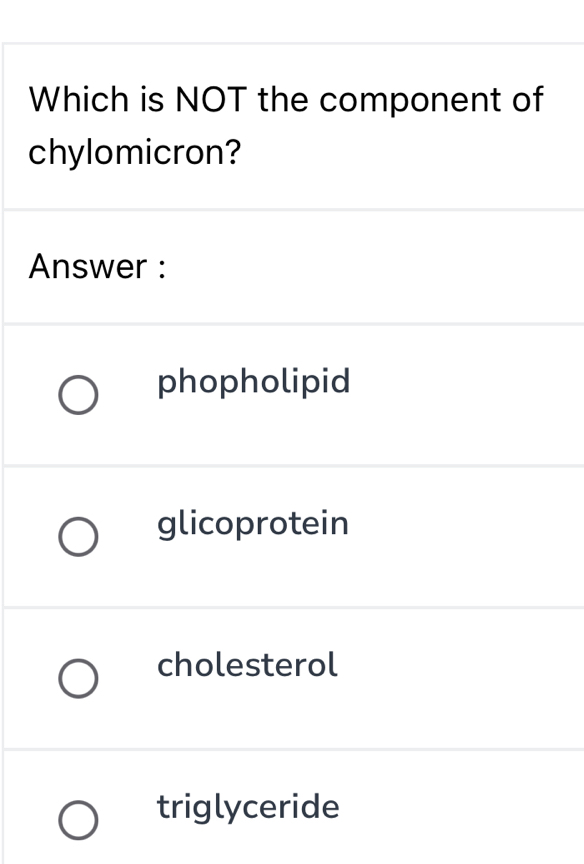Click the cholesterol option label
The width and height of the screenshot is (584, 864).
coord(246,666)
